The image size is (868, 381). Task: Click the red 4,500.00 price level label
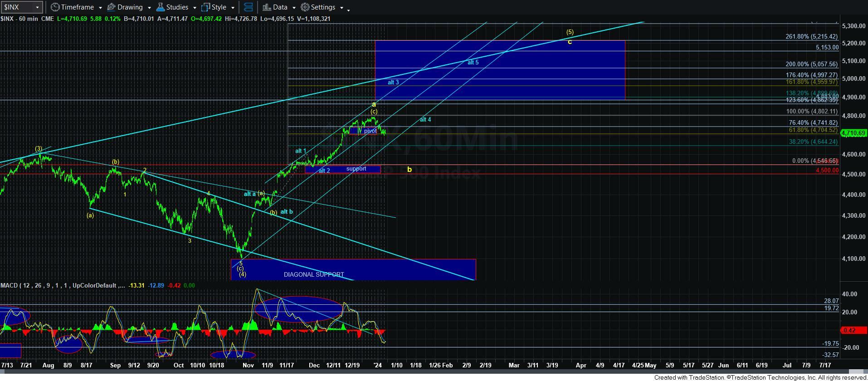pos(826,171)
